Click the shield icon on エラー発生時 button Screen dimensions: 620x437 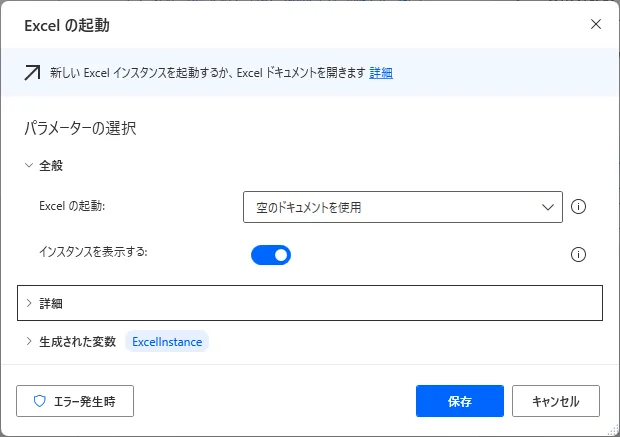pos(40,401)
